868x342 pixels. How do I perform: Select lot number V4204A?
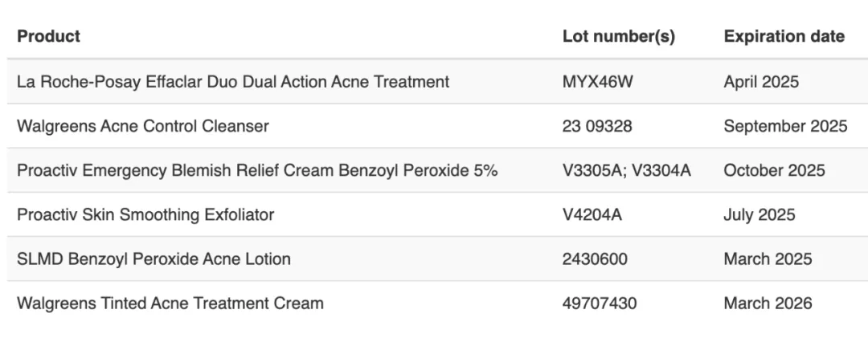pyautogui.click(x=592, y=214)
